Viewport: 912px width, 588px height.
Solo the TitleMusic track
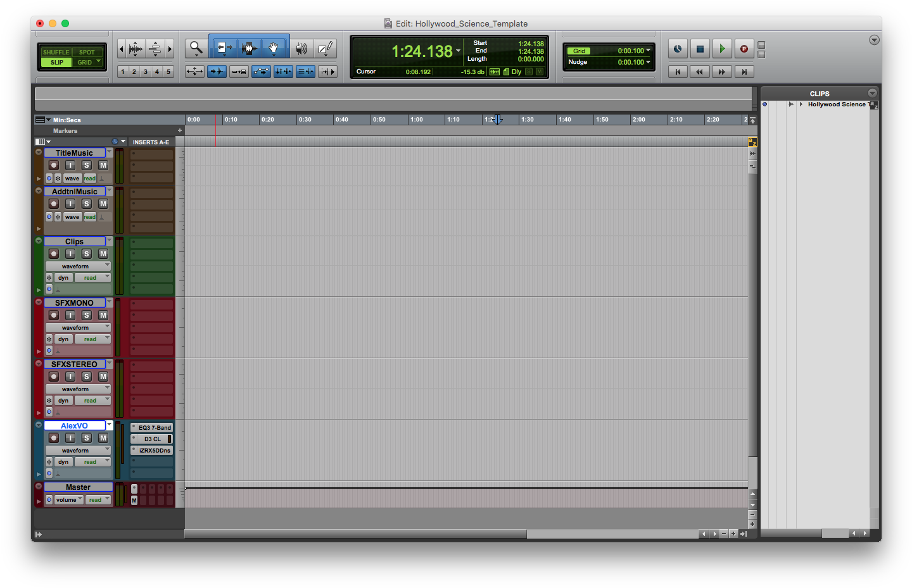point(87,165)
